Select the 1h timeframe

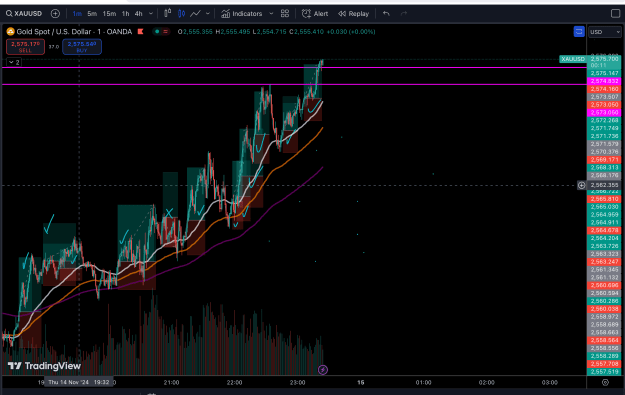[125, 14]
